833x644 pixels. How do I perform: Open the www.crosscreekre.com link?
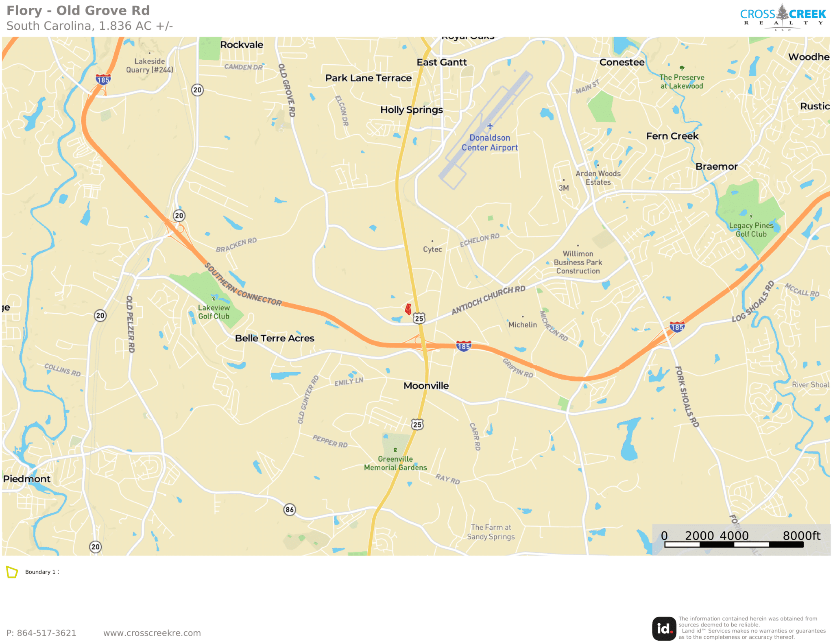pos(152,633)
